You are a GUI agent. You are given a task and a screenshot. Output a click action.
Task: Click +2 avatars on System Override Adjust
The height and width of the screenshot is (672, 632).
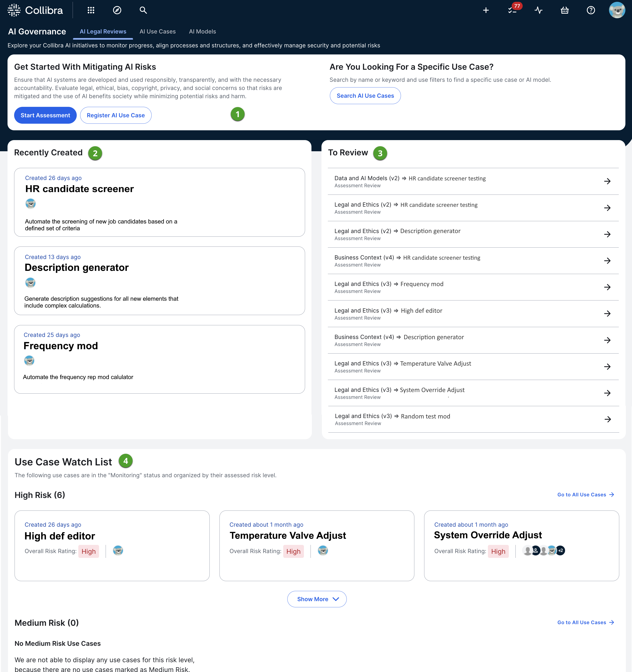point(561,551)
